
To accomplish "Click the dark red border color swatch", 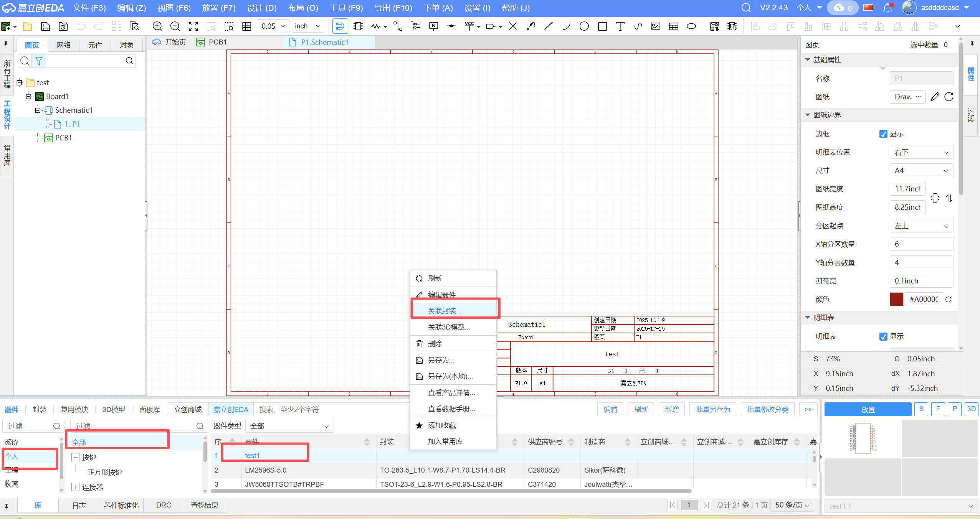I will point(896,299).
